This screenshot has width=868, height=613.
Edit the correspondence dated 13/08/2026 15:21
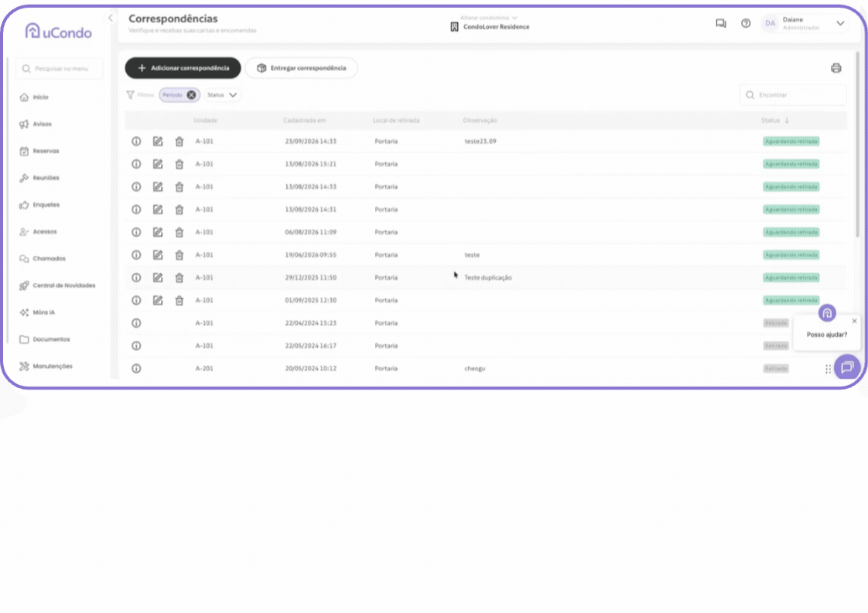(158, 164)
